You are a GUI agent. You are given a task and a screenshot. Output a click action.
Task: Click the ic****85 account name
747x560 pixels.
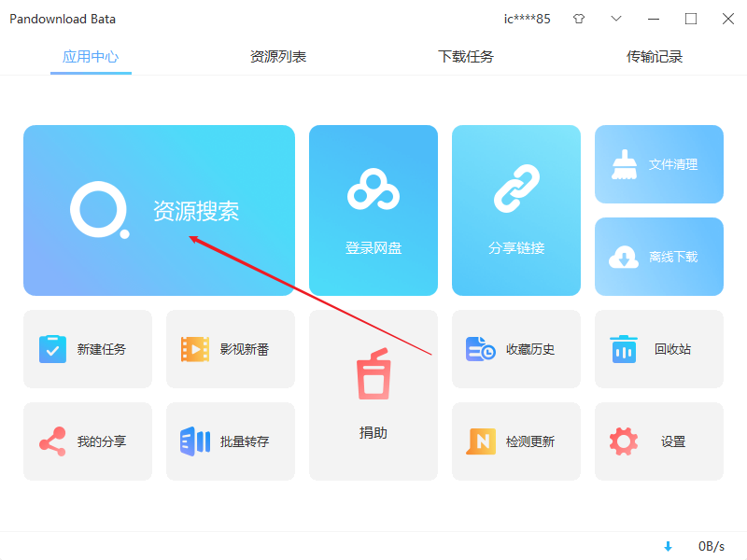(528, 19)
